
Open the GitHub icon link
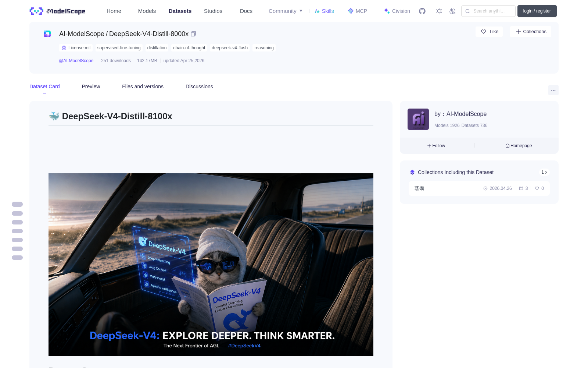422,11
